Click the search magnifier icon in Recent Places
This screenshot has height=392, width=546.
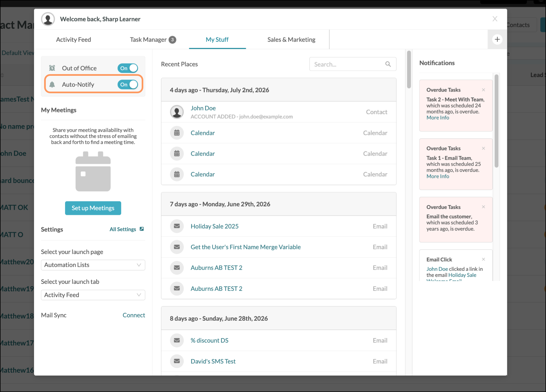point(388,64)
